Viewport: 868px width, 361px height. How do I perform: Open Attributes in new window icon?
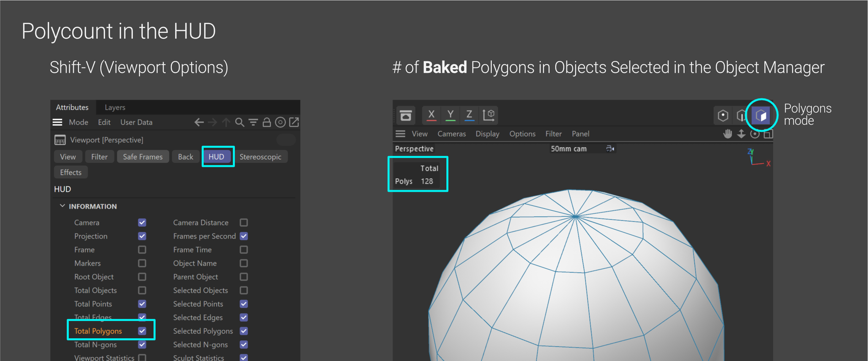(294, 122)
